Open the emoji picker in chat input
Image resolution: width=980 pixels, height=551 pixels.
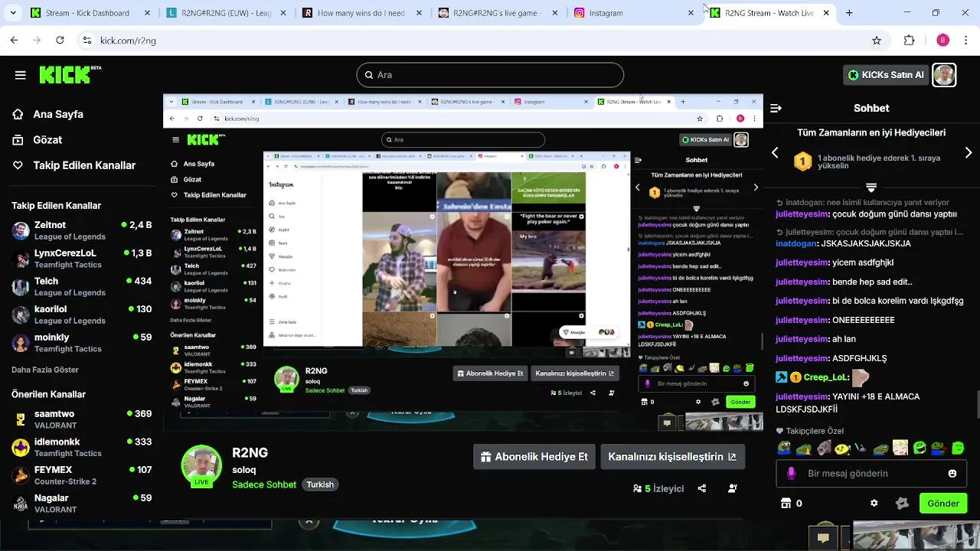click(x=952, y=474)
